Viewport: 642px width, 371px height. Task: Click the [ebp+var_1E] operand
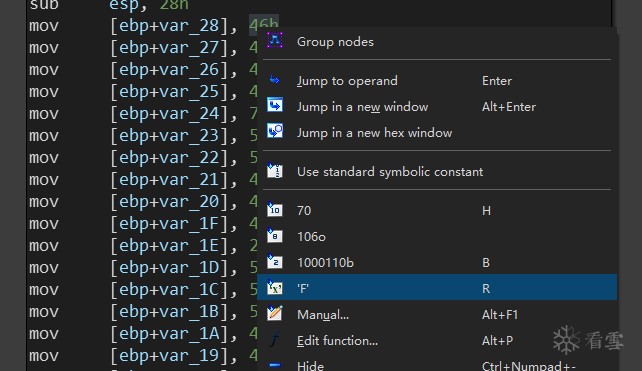click(x=168, y=246)
